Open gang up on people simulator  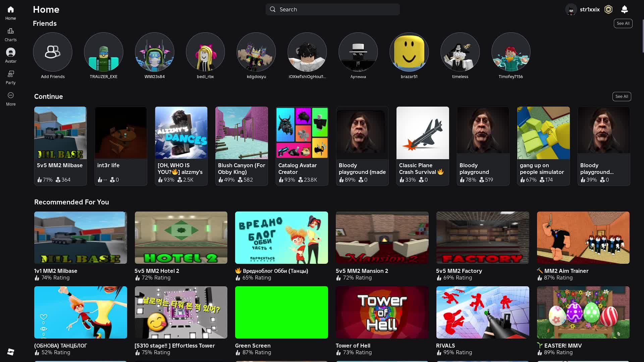pyautogui.click(x=543, y=146)
